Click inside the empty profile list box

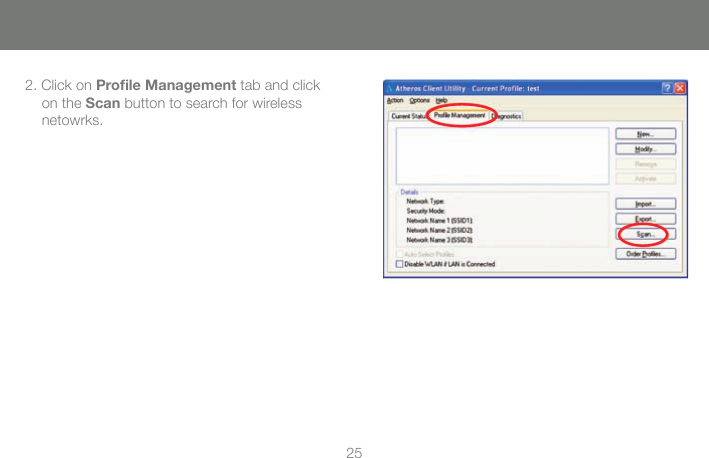tap(502, 156)
